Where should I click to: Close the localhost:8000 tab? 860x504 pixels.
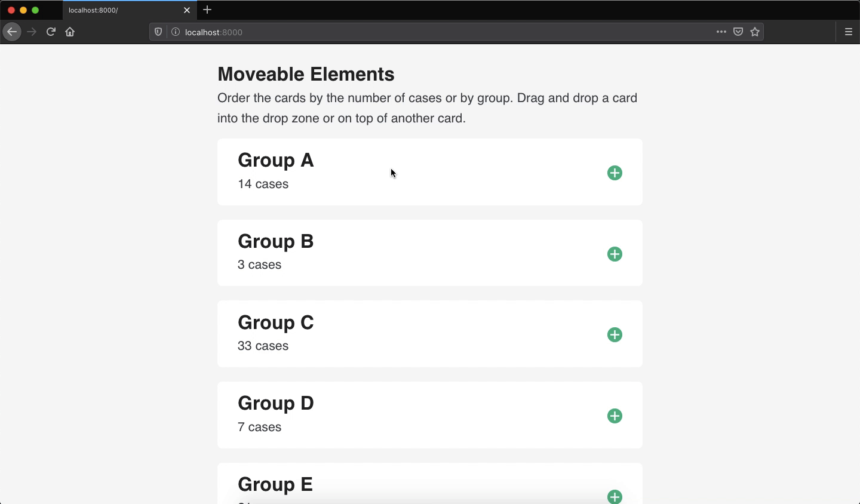(x=187, y=10)
